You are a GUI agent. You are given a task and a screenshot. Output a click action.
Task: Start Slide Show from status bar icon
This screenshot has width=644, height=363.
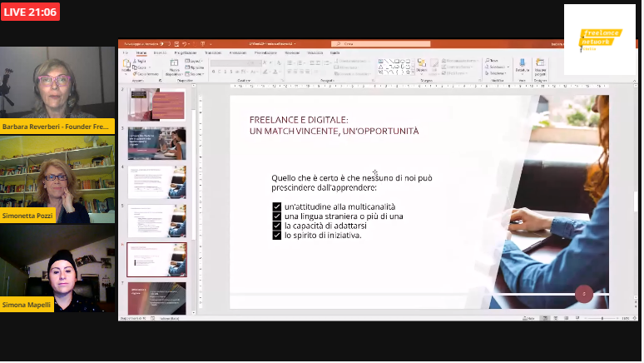[577, 318]
